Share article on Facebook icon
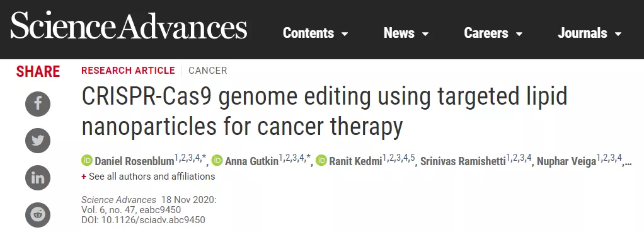Viewport: 644px width, 232px height. tap(38, 104)
